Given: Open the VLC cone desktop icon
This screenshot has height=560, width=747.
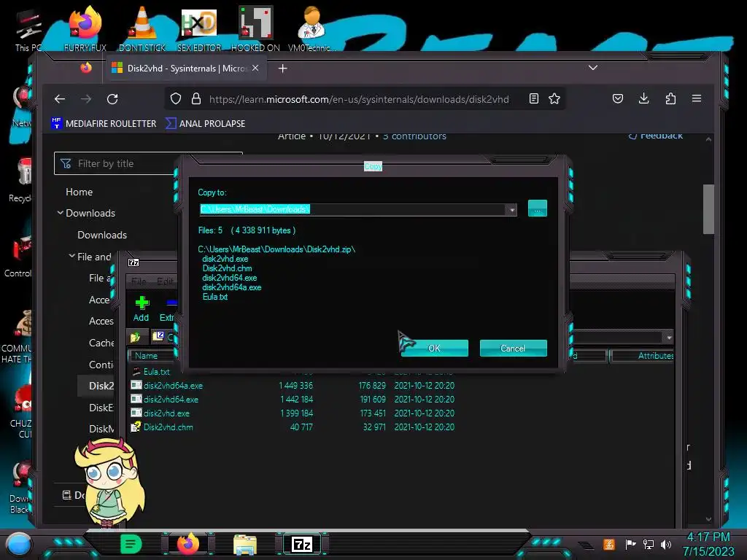Looking at the screenshot, I should tap(142, 28).
